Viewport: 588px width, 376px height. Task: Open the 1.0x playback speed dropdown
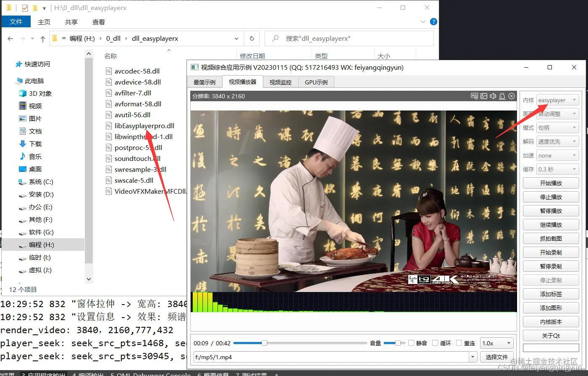tap(496, 343)
